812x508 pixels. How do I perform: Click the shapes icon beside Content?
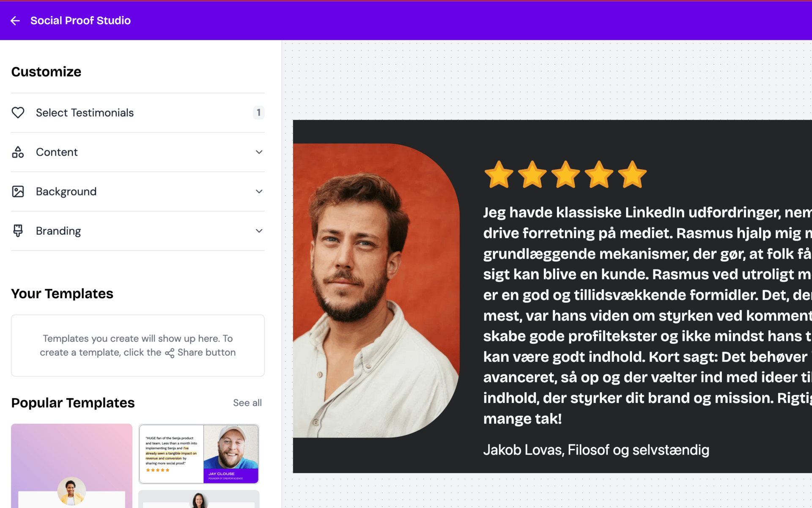point(18,152)
